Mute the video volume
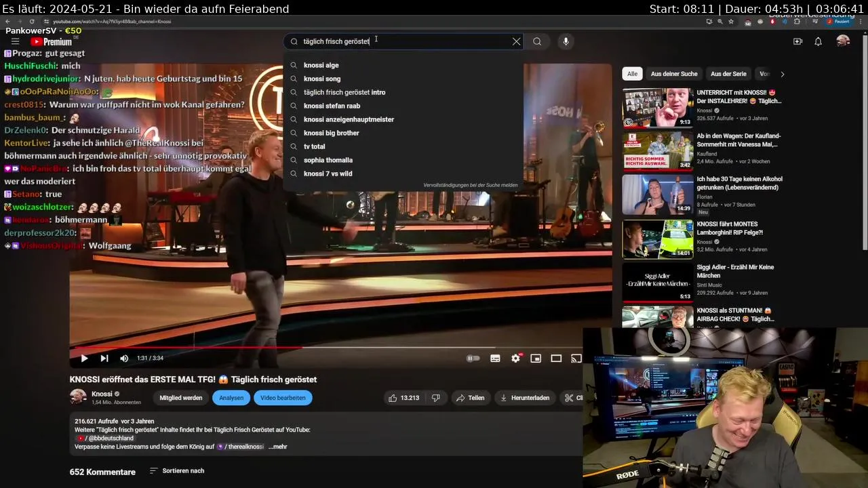 pyautogui.click(x=124, y=359)
